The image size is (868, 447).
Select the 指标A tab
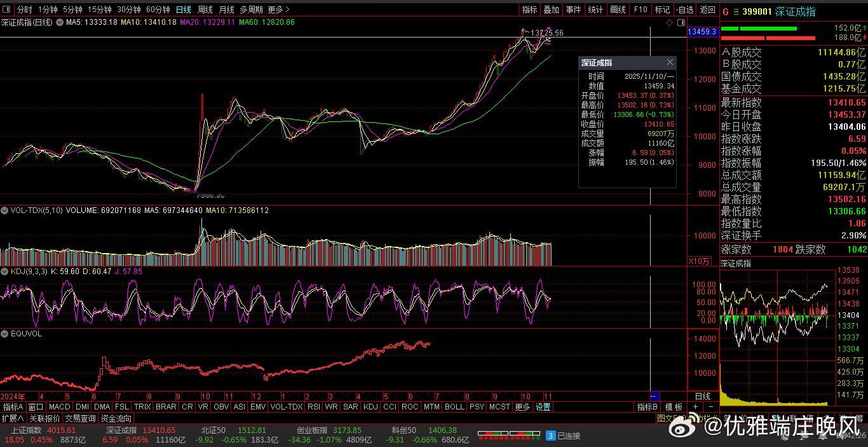13,407
